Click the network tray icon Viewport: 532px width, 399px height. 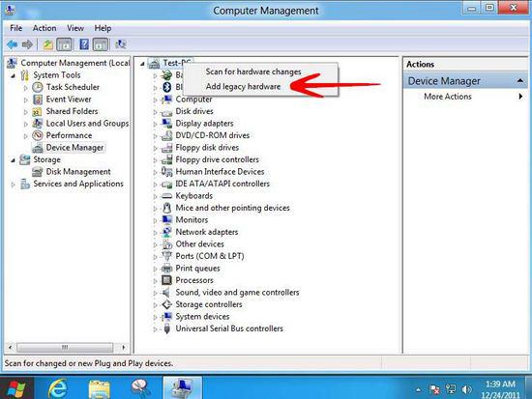(451, 389)
